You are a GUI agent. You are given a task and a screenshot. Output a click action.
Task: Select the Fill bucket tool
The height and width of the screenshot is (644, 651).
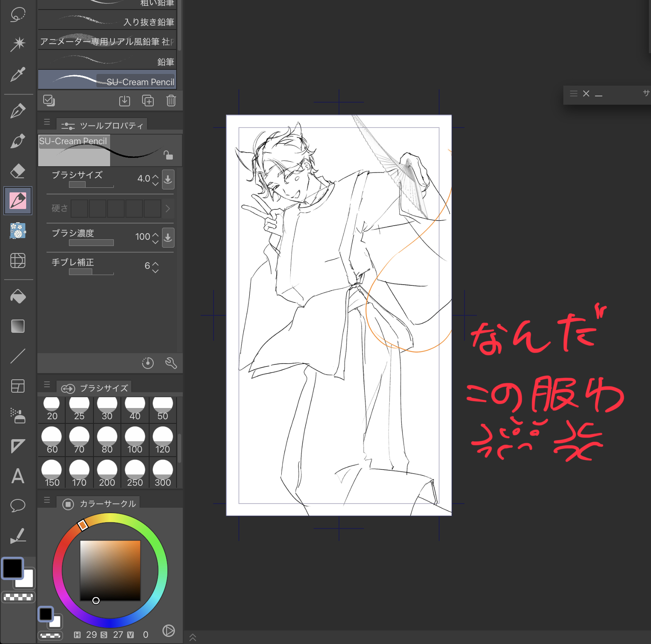pos(17,296)
